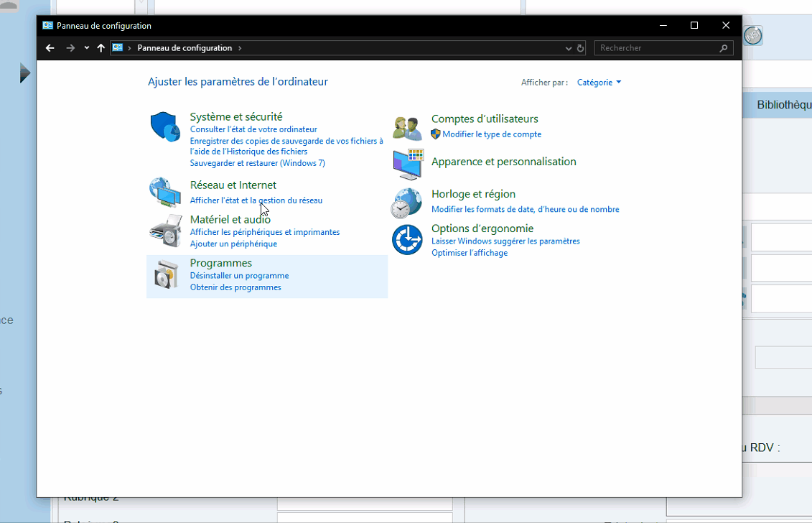Image resolution: width=812 pixels, height=523 pixels.
Task: Click the Control Panel icon in address bar
Action: (x=118, y=47)
